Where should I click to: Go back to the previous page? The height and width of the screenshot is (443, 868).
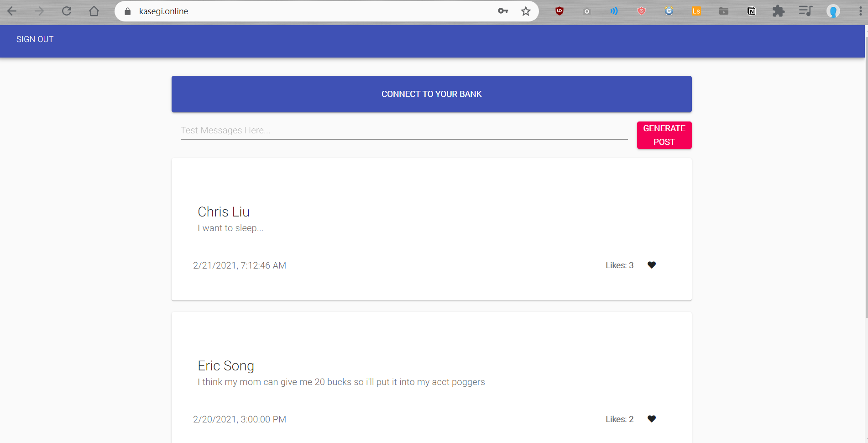coord(12,11)
